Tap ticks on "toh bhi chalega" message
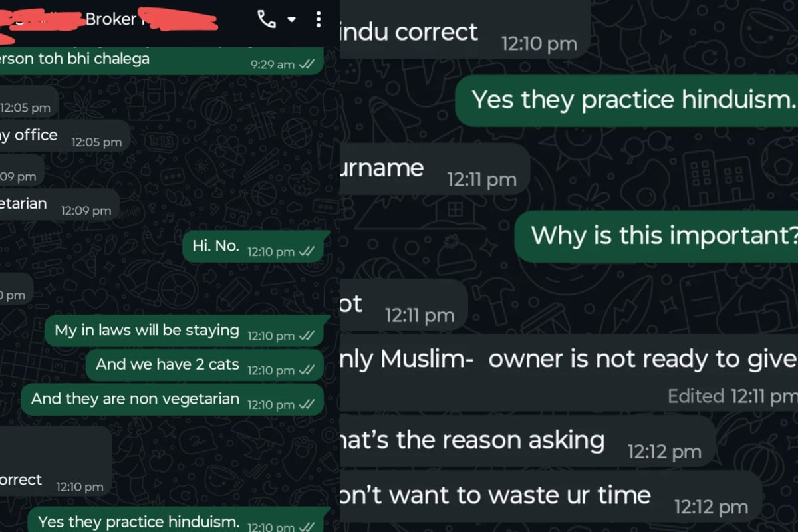Image resolution: width=798 pixels, height=532 pixels. point(307,64)
